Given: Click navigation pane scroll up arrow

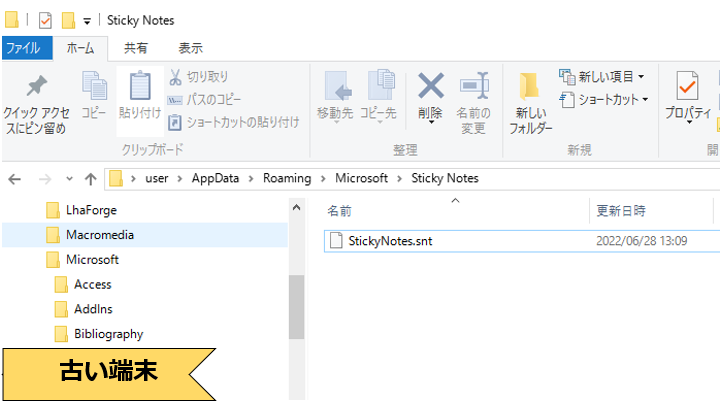Looking at the screenshot, I should click(297, 208).
